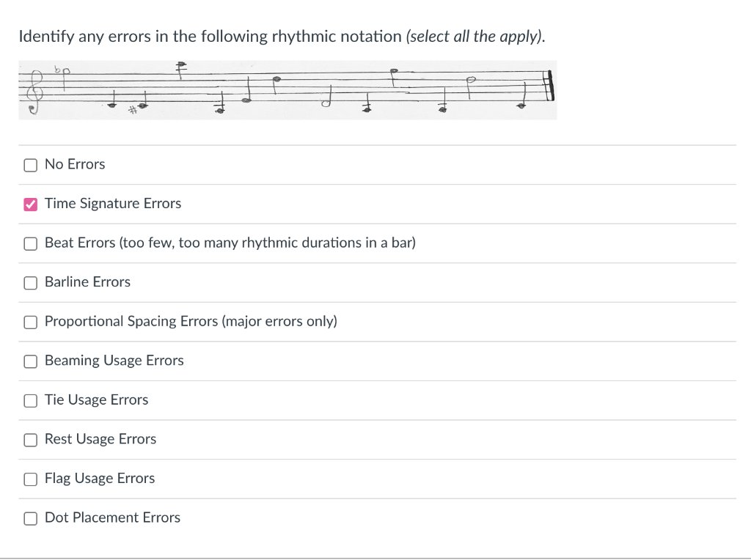The width and height of the screenshot is (751, 560).
Task: Tick the Tie Usage Errors checkbox
Action: (x=30, y=400)
